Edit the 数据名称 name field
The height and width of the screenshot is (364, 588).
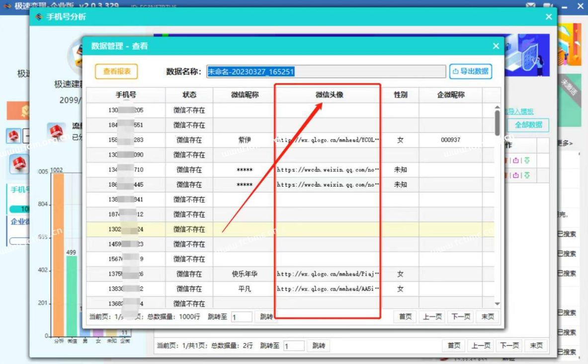point(326,72)
